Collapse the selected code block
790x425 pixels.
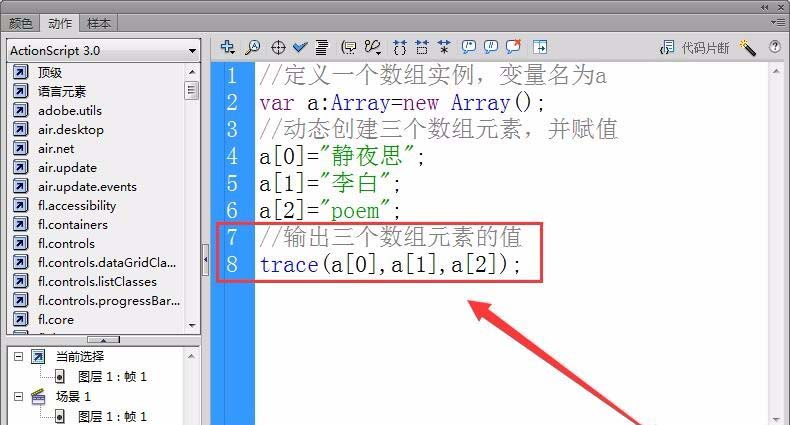(422, 47)
